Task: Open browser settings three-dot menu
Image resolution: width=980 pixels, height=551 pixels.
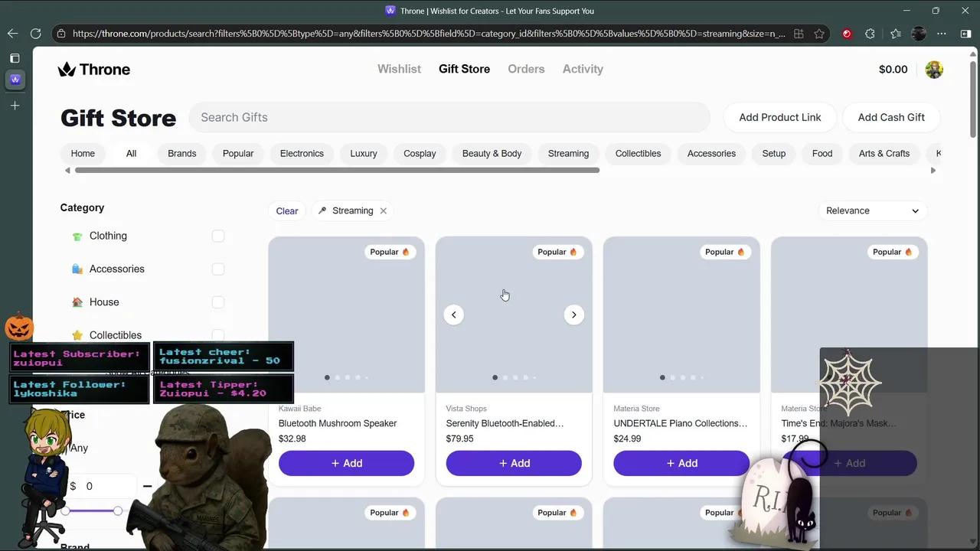Action: 942,34
